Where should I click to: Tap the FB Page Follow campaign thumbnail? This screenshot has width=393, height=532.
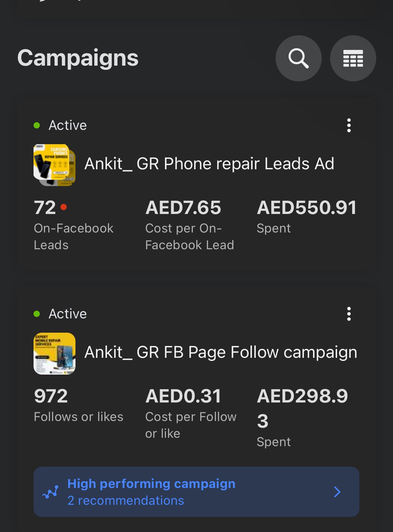(54, 353)
